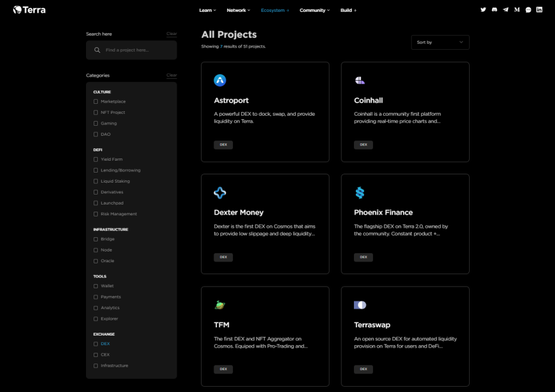The image size is (555, 392).
Task: Open the Coinhall project title
Action: [x=368, y=101]
